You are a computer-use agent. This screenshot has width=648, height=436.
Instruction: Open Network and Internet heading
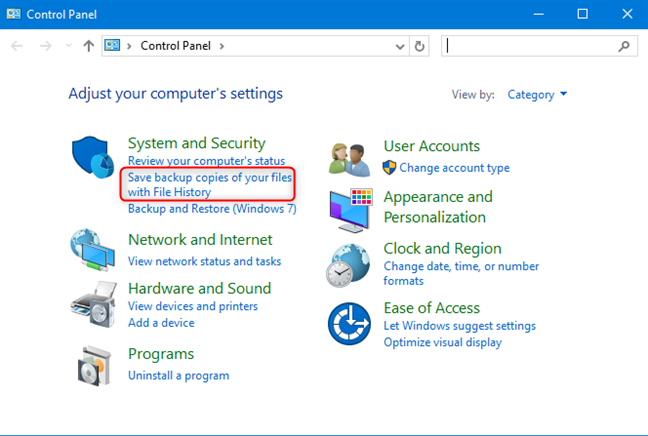click(x=200, y=240)
